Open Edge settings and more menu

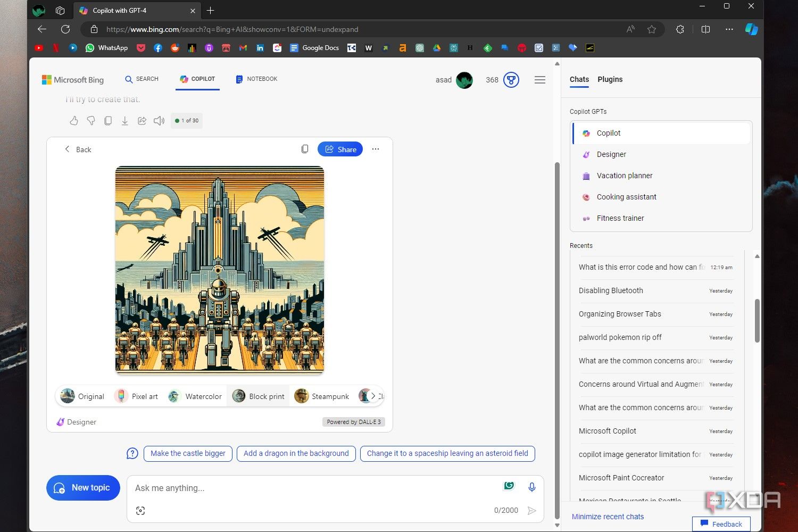(x=729, y=29)
